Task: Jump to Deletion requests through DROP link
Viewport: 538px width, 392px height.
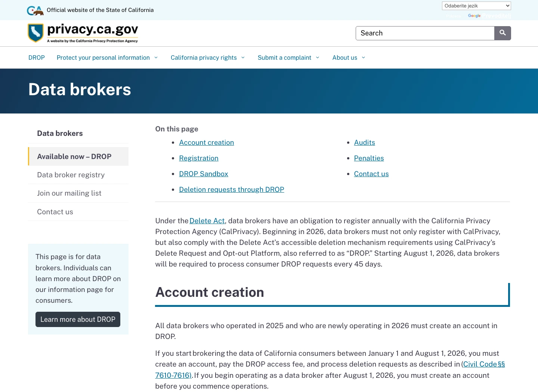Action: 232,189
